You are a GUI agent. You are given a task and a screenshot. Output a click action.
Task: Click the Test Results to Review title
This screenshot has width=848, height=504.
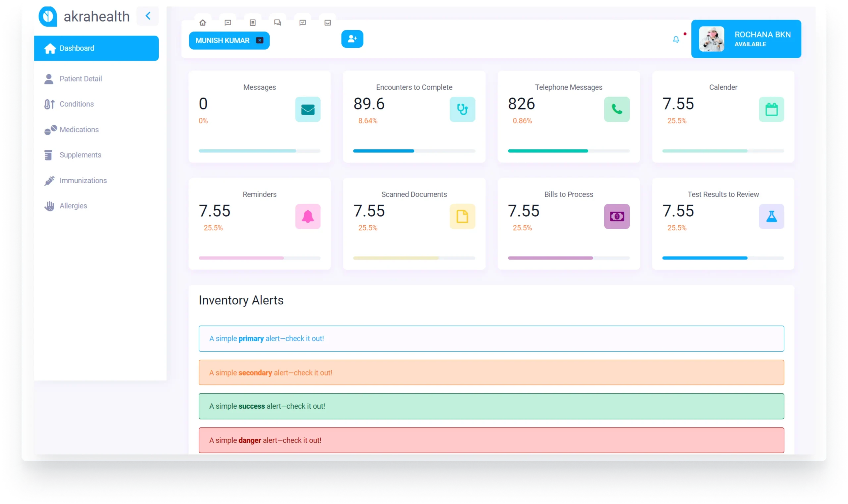click(723, 194)
